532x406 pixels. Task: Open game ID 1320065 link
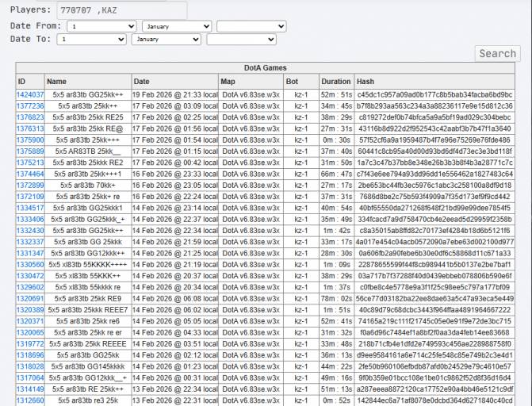30,332
